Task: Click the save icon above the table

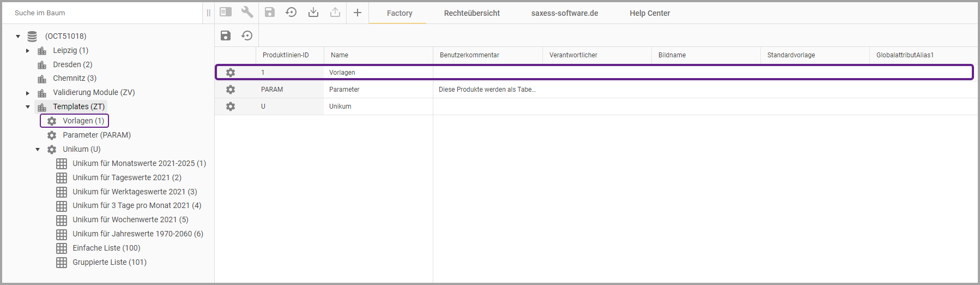Action: [226, 35]
